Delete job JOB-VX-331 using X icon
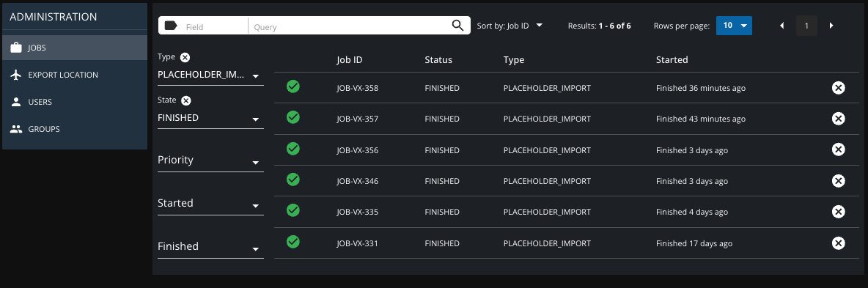The image size is (868, 288). pyautogui.click(x=839, y=243)
